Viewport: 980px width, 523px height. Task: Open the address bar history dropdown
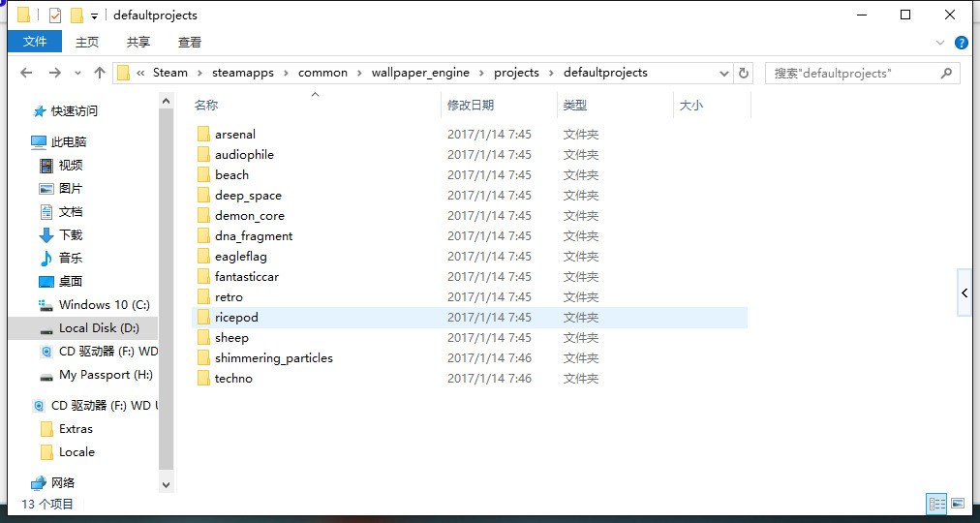pos(724,73)
